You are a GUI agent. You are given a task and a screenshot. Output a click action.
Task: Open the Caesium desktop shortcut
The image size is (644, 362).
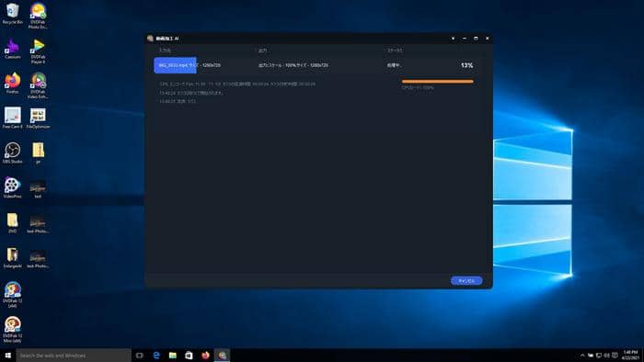click(x=12, y=49)
